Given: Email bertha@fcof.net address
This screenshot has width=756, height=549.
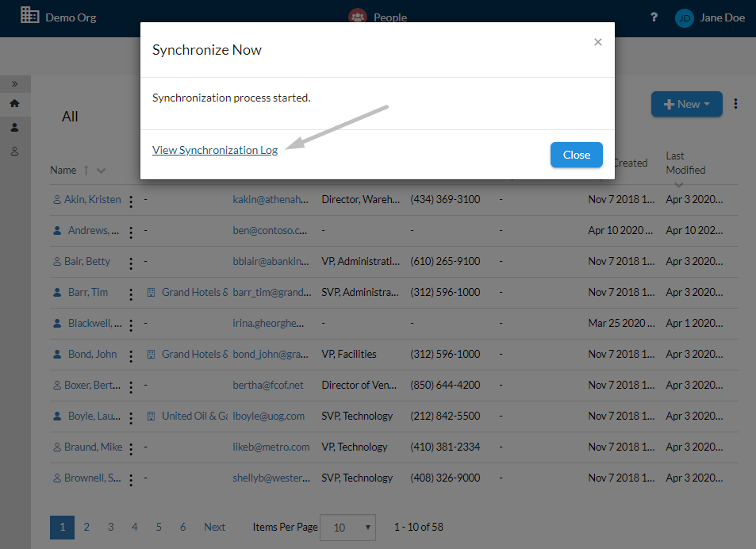Looking at the screenshot, I should 268,385.
